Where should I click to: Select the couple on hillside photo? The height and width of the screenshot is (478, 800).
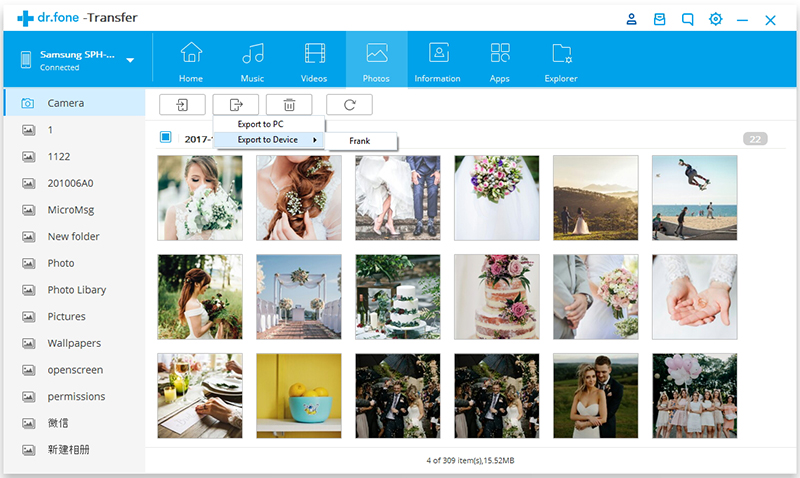[x=596, y=198]
